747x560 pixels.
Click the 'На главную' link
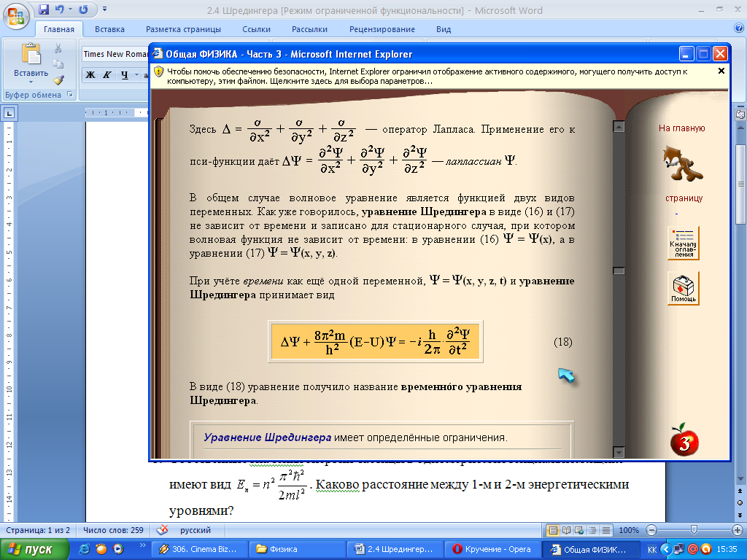point(682,128)
